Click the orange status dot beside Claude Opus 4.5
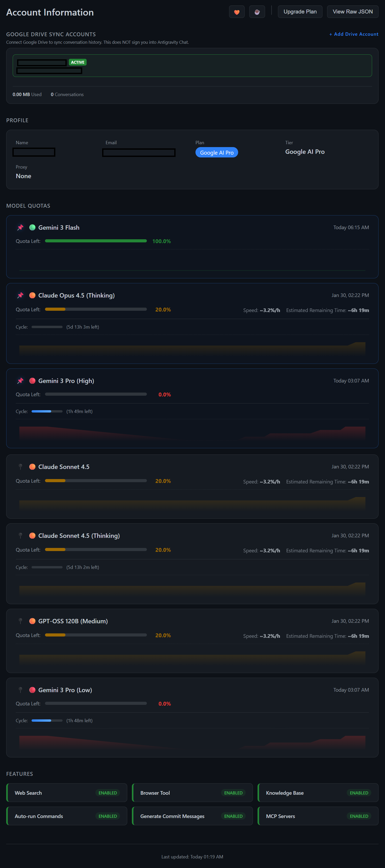Image resolution: width=385 pixels, height=868 pixels. [x=32, y=295]
